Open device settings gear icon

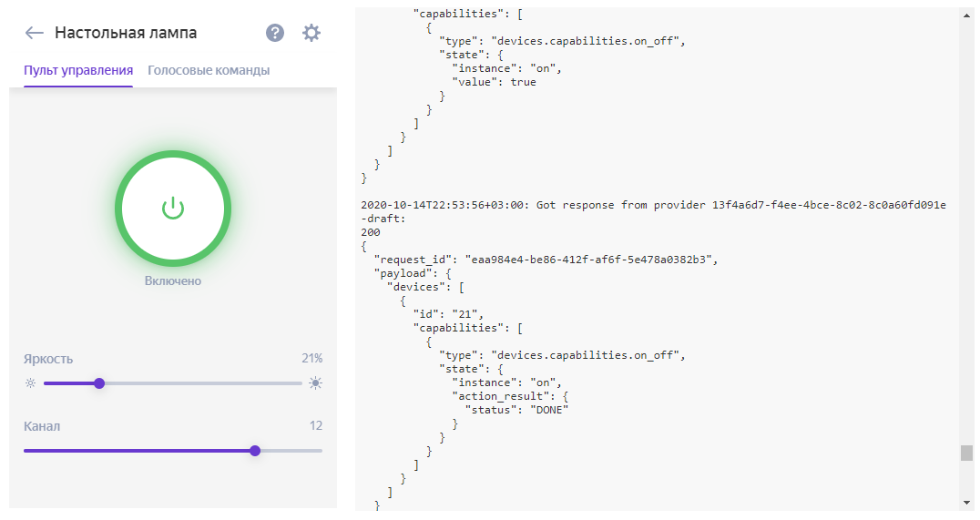click(x=311, y=34)
